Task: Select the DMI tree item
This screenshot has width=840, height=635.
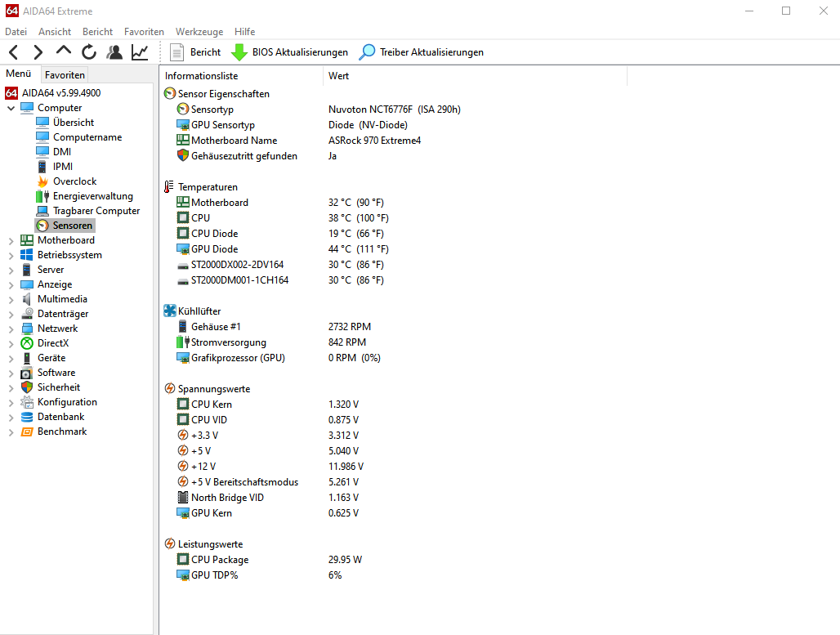Action: pos(62,152)
